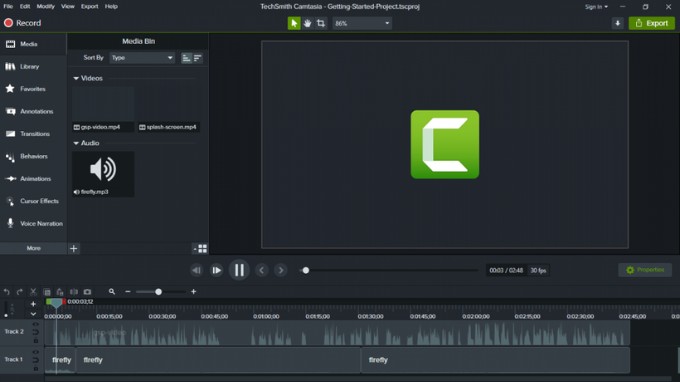Open the Edit menu

25,7
